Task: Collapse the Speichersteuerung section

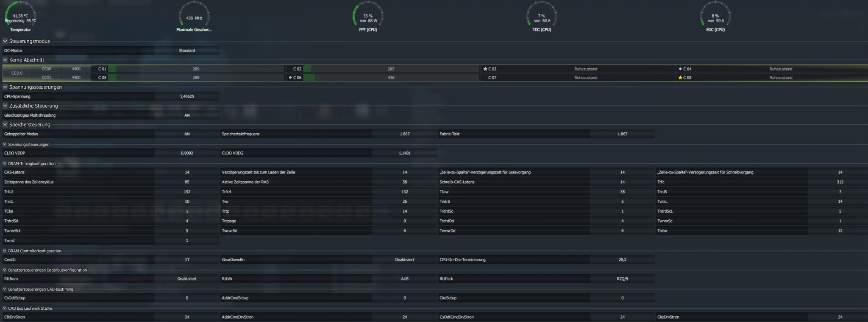Action: pyautogui.click(x=5, y=124)
